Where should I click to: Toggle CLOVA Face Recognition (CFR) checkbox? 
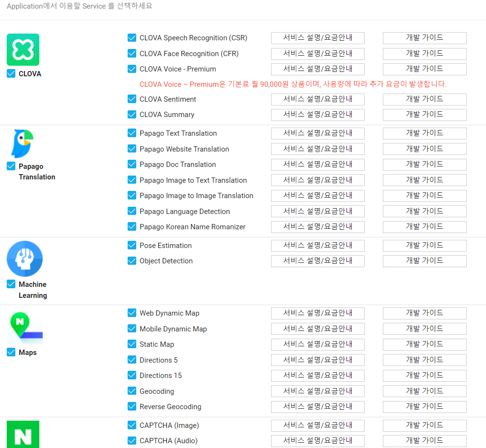(132, 53)
